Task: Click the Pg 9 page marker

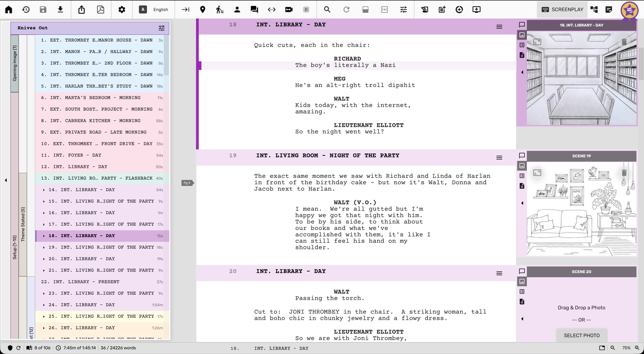Action: coord(187,183)
